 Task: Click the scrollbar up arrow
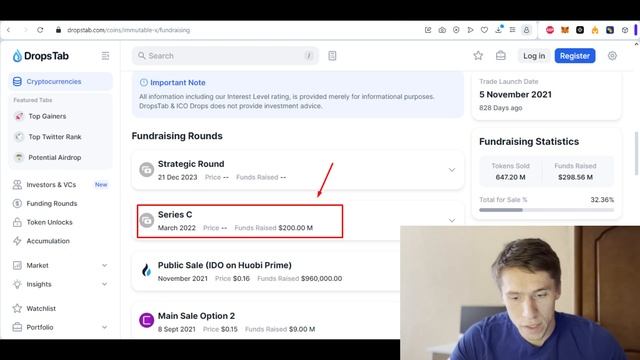(636, 44)
